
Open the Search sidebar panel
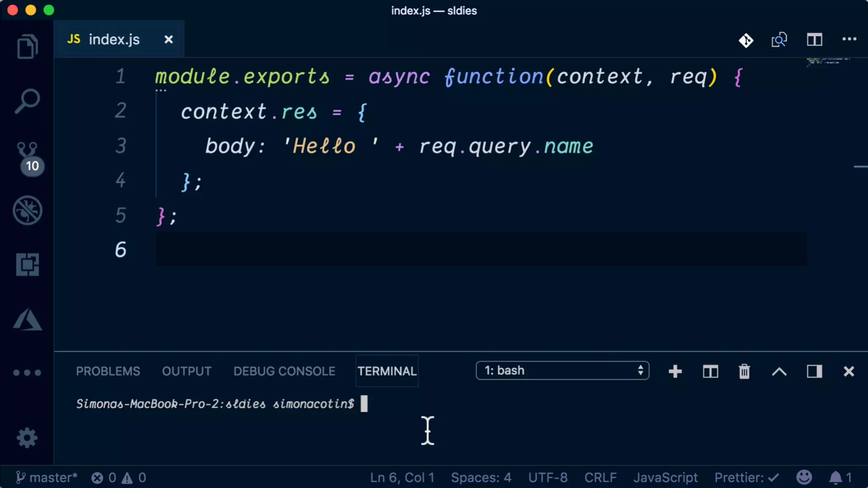point(27,101)
